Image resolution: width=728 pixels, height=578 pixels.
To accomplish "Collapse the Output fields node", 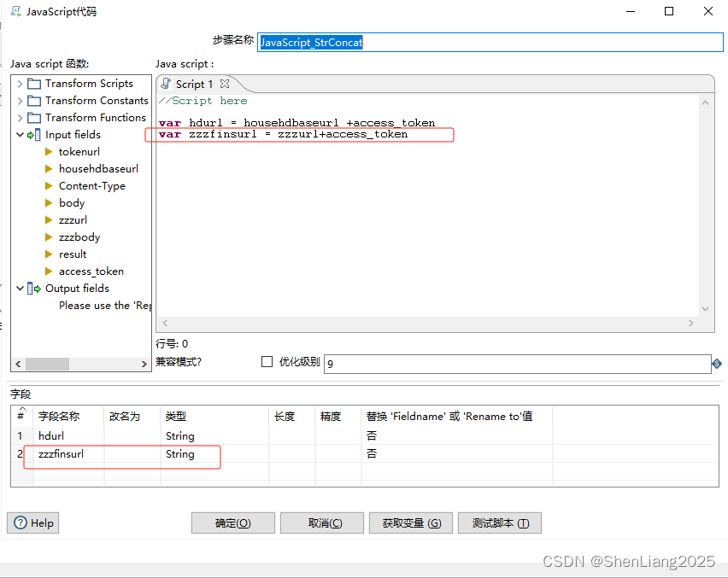I will coord(18,288).
